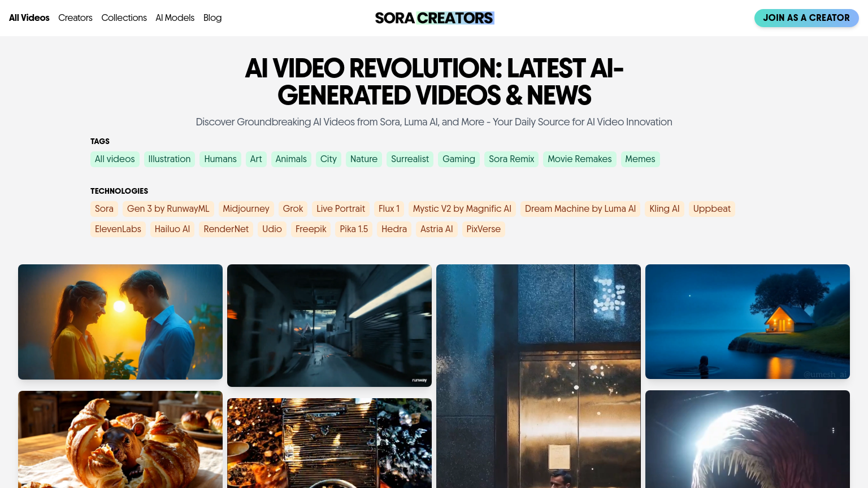Viewport: 868px width, 488px height.
Task: Open the croissant hippo video thumbnail
Action: click(x=120, y=439)
